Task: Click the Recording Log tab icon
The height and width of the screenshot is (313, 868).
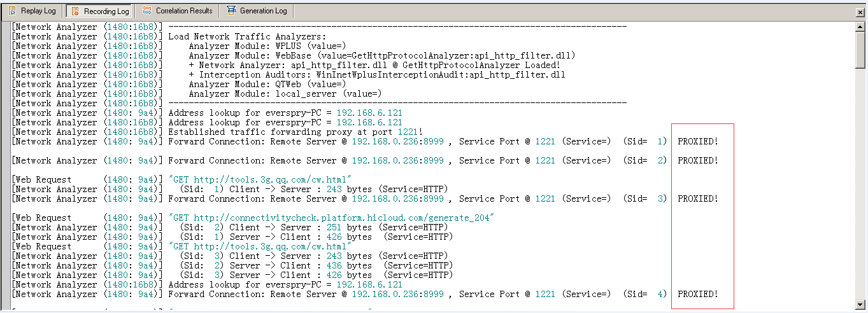Action: (76, 11)
